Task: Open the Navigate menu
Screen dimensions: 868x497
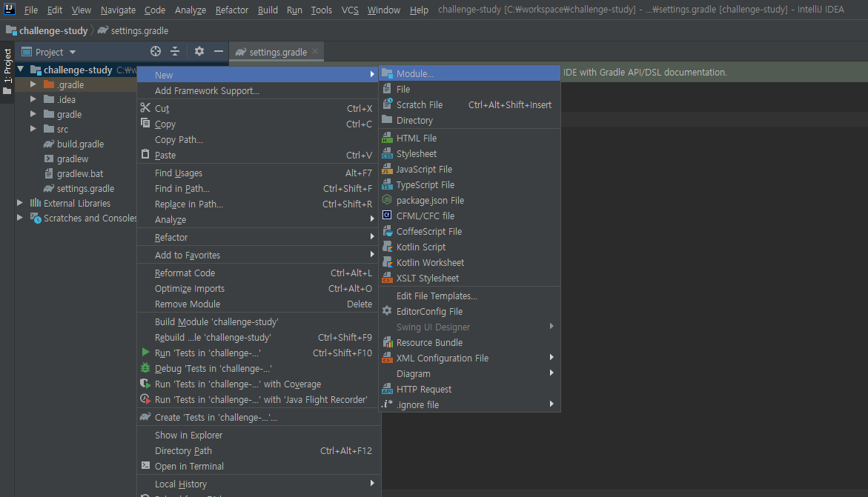Action: [x=118, y=10]
